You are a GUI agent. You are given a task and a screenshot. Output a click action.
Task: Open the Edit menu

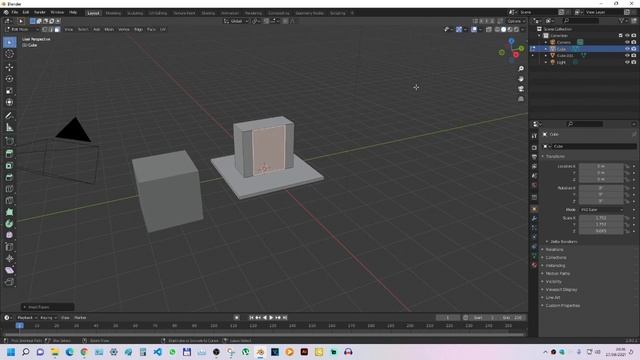click(x=26, y=12)
